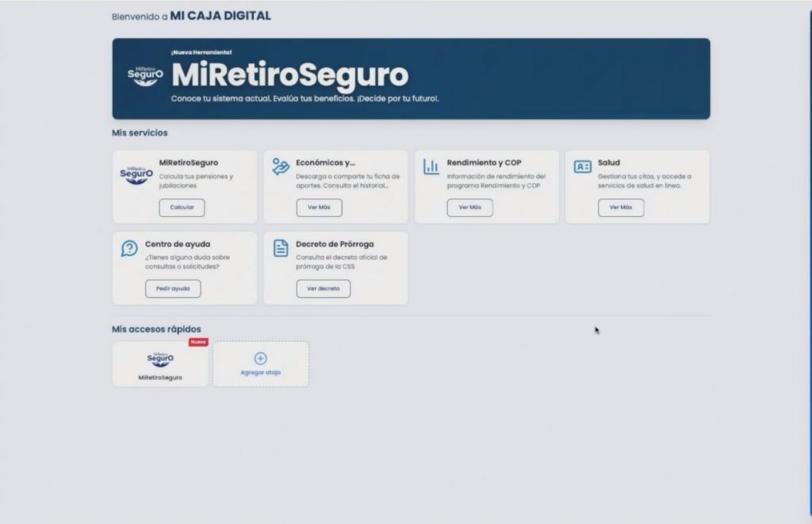The width and height of the screenshot is (812, 524).
Task: Click the 'Conoce tu sistema actual' banner tagline
Action: coord(305,98)
